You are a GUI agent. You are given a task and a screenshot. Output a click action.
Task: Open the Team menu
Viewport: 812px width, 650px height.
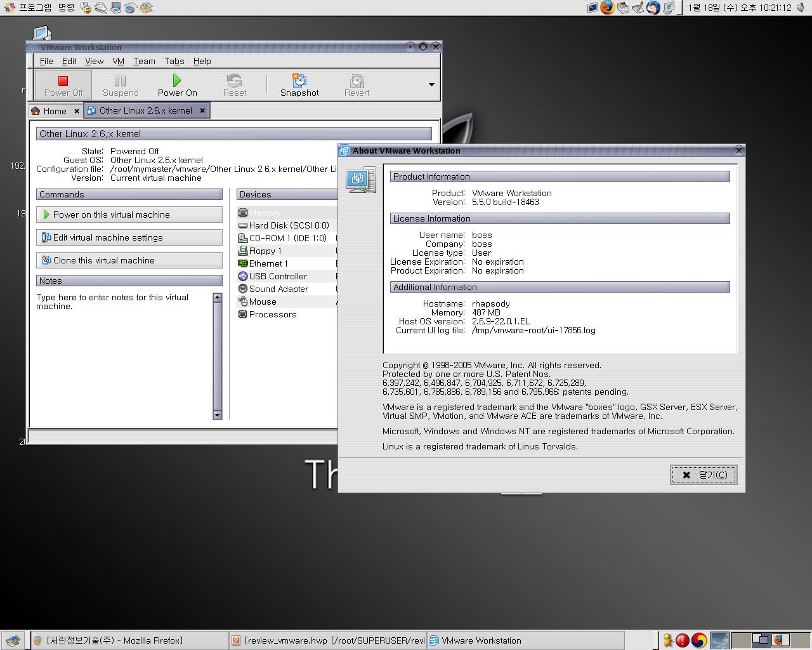[x=144, y=61]
